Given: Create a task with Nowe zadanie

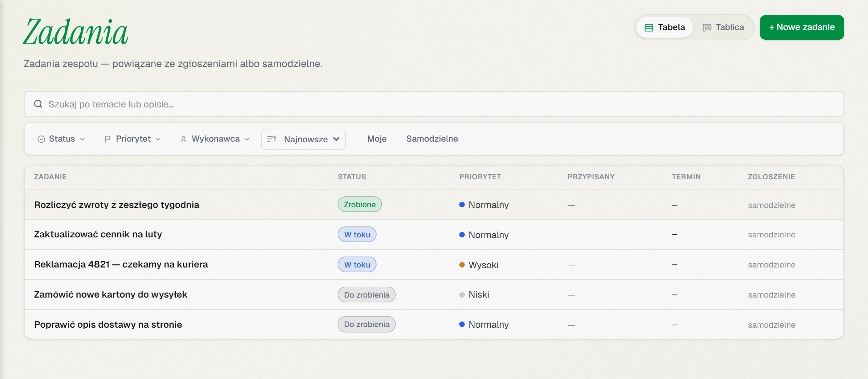Looking at the screenshot, I should tap(802, 27).
